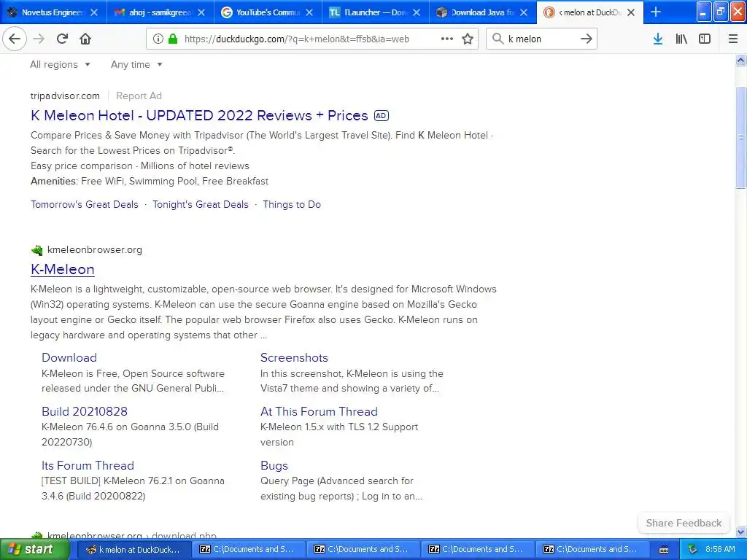Click kmeleonbrowser.org domain text
The height and width of the screenshot is (560, 747).
pyautogui.click(x=95, y=250)
